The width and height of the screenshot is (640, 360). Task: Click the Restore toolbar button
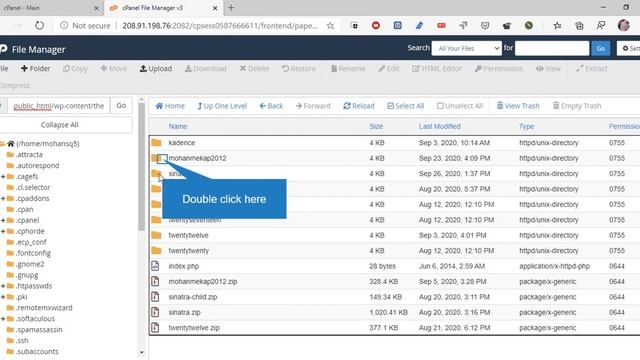[x=299, y=69]
